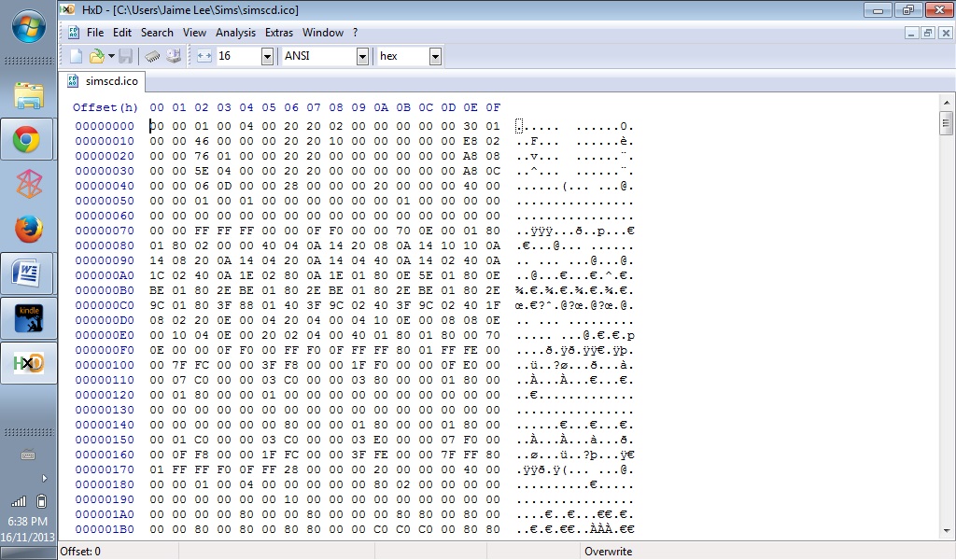Open the Search menu
Image resolution: width=956 pixels, height=560 pixels.
coord(157,33)
